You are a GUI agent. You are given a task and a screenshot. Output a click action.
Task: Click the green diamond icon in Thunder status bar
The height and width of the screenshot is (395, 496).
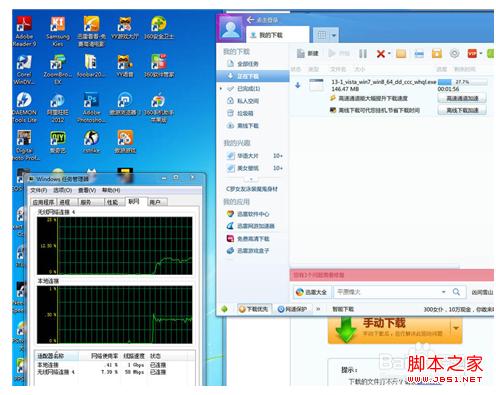click(224, 309)
